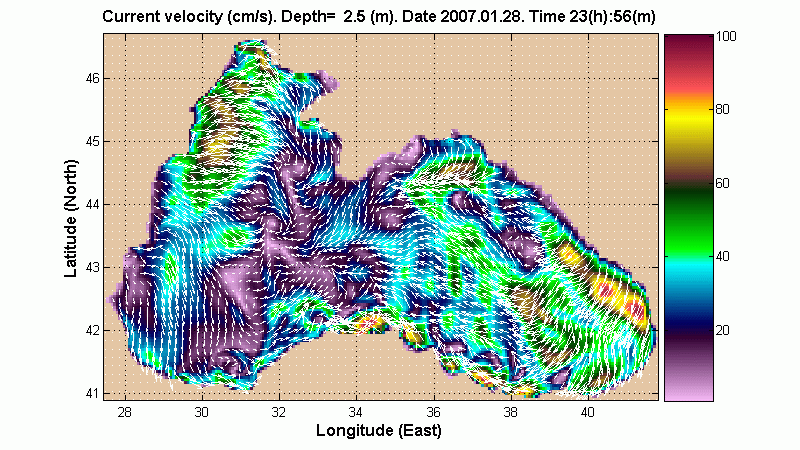Viewport: 800px width, 450px height.
Task: Click the 'Time 23(h):56(m)' text in title
Action: tap(592, 17)
